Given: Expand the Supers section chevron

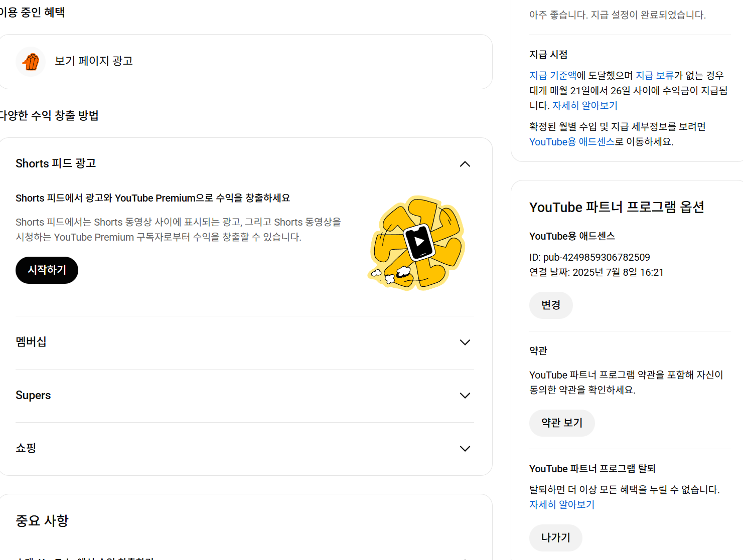Looking at the screenshot, I should 465,396.
